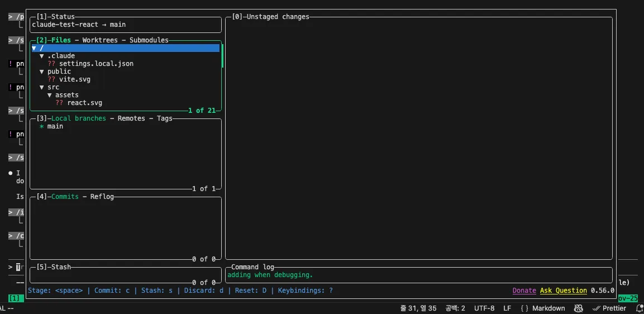Change the LF end-of-line sequence
The image size is (644, 314).
click(x=507, y=308)
